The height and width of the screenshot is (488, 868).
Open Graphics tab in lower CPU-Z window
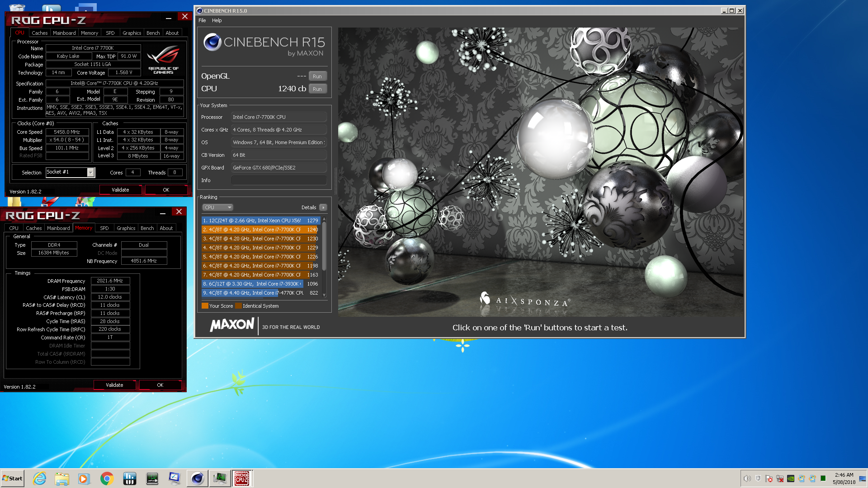pos(126,228)
